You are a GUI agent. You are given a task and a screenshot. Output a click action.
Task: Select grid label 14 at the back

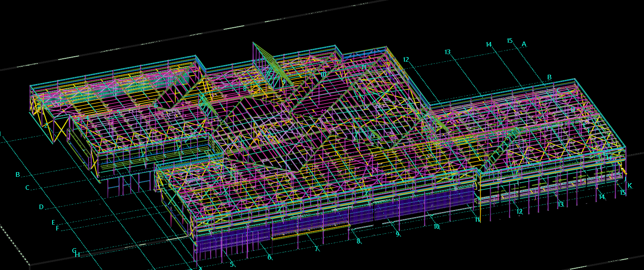[x=488, y=45]
